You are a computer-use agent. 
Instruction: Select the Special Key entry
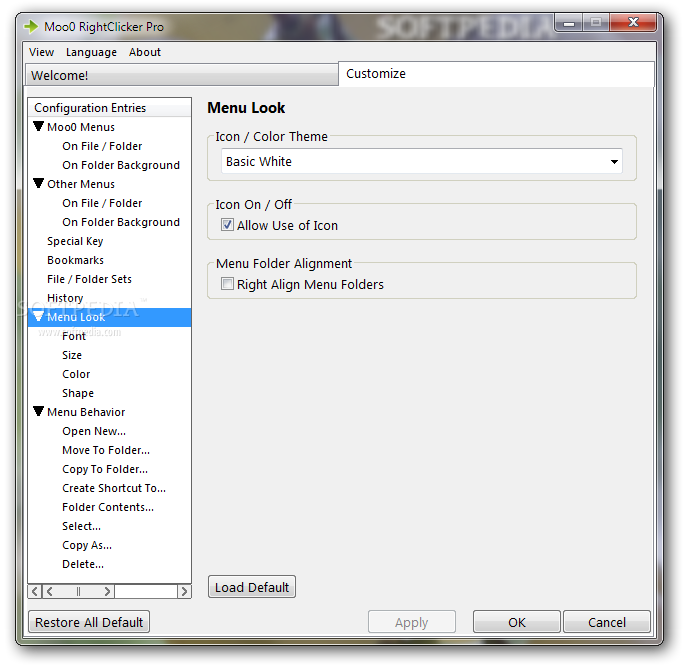click(75, 241)
